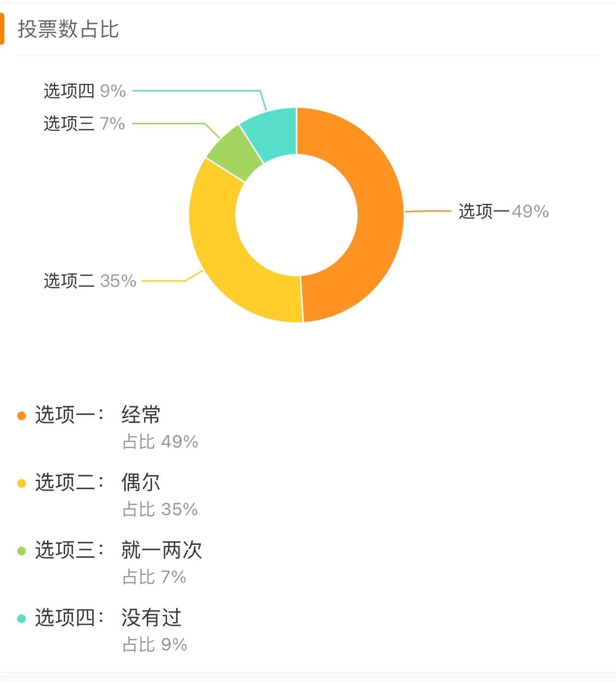Click the 偶尔 legend entry
Viewport: 616px width, 682px height.
tap(141, 482)
